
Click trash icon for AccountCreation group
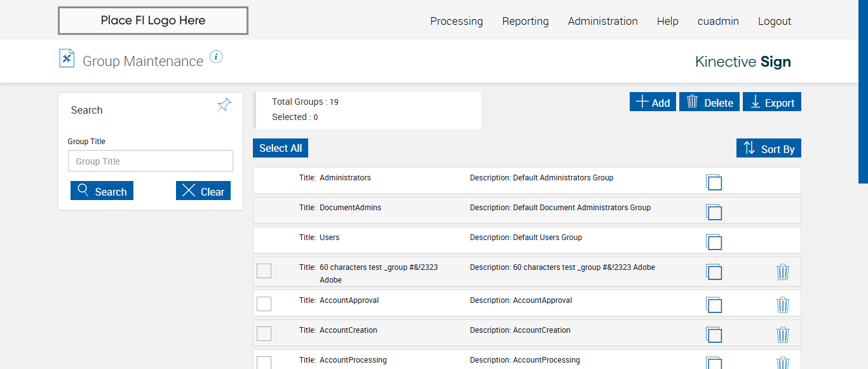(x=783, y=335)
